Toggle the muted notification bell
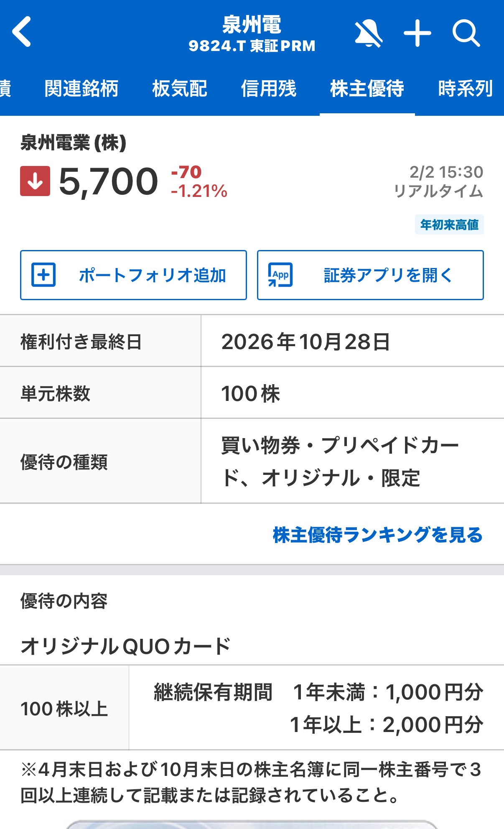504x829 pixels. coord(368,33)
